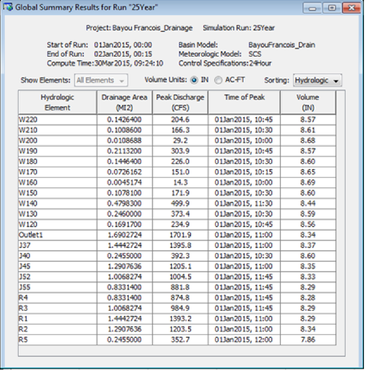Screen dimensions: 366x371
Task: Click peak discharge value 204.6
Action: (180, 120)
